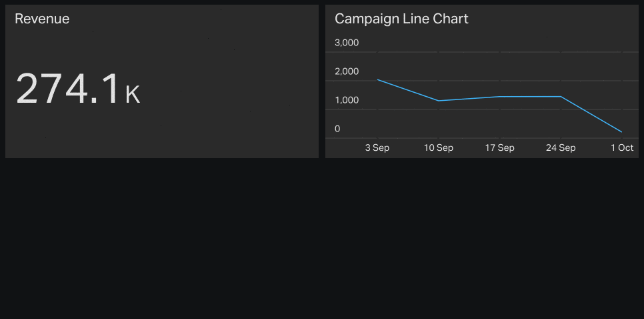Select the 24 Sep x-axis label
Viewport: 644px width, 319px height.
pos(561,148)
